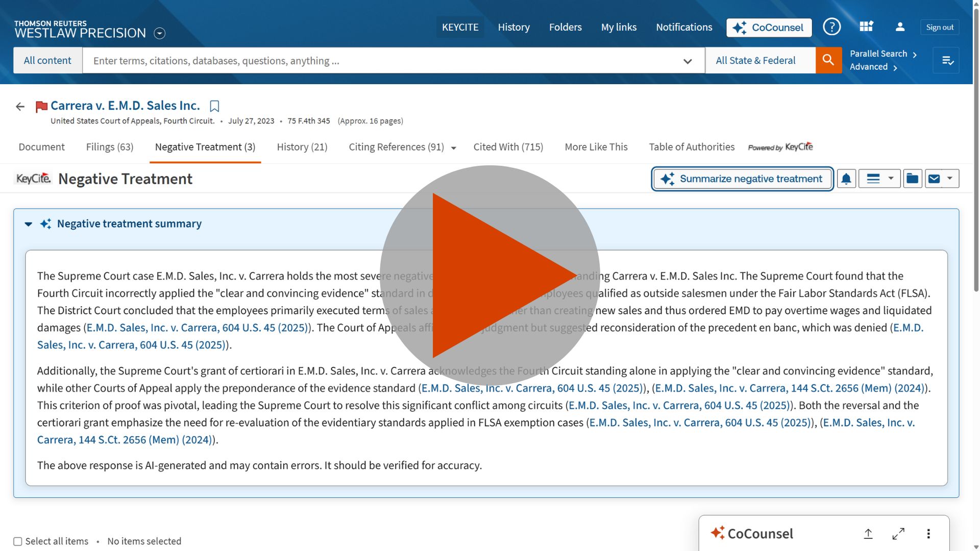980x551 pixels.
Task: Open the apps grid icon
Action: pyautogui.click(x=866, y=27)
